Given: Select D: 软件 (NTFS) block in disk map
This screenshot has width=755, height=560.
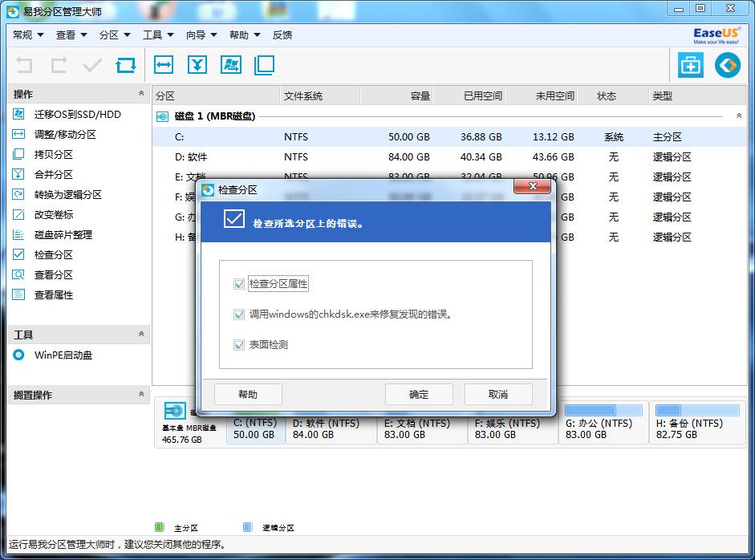Looking at the screenshot, I should [x=331, y=428].
